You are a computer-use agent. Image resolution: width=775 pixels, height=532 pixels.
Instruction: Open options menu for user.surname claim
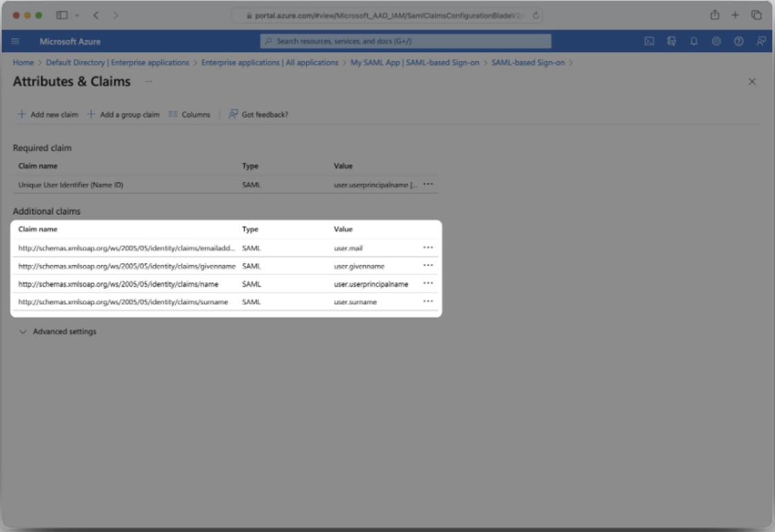click(428, 301)
